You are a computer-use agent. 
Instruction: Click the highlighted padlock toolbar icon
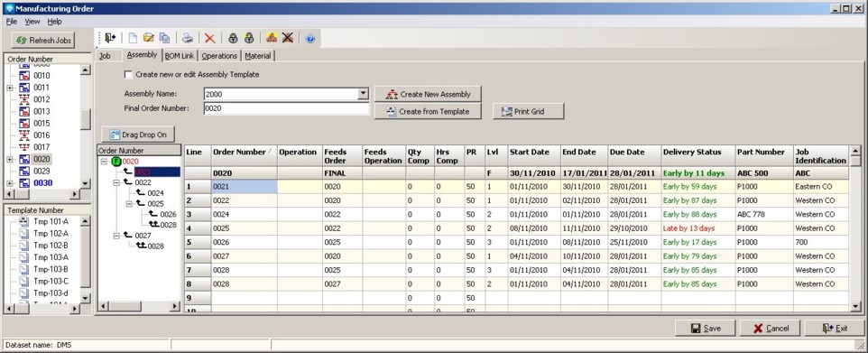coord(249,38)
